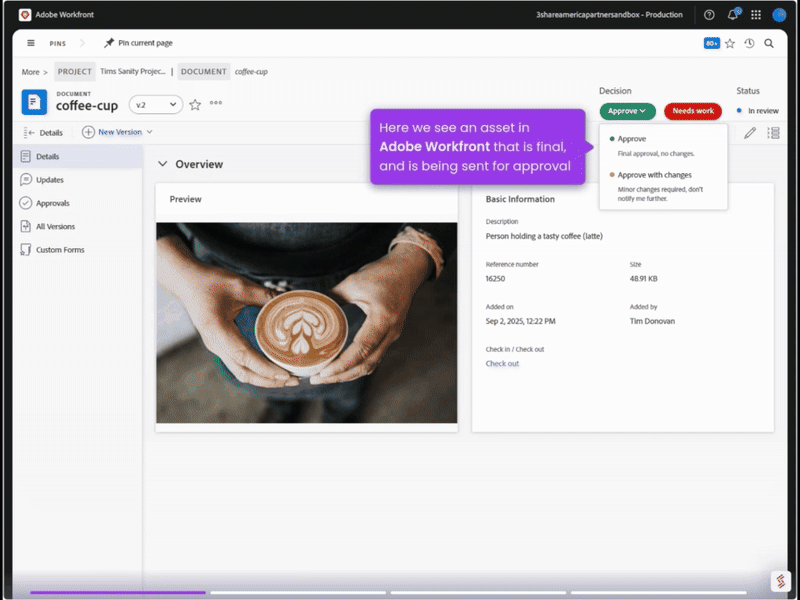Click the coffee-cup breadcrumb link
The height and width of the screenshot is (600, 800).
[x=251, y=71]
